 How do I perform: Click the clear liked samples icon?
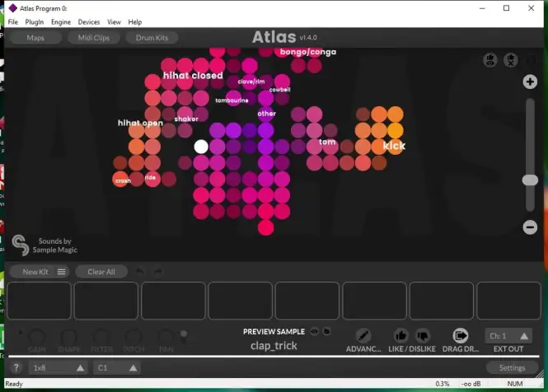pos(511,60)
